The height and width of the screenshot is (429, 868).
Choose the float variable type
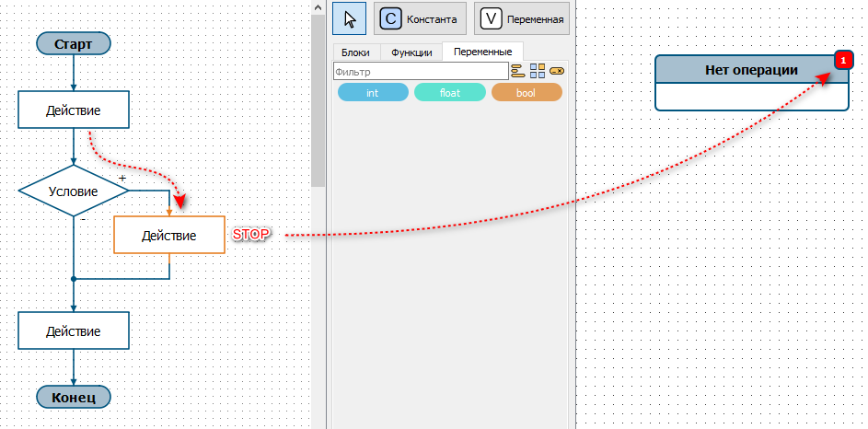449,92
